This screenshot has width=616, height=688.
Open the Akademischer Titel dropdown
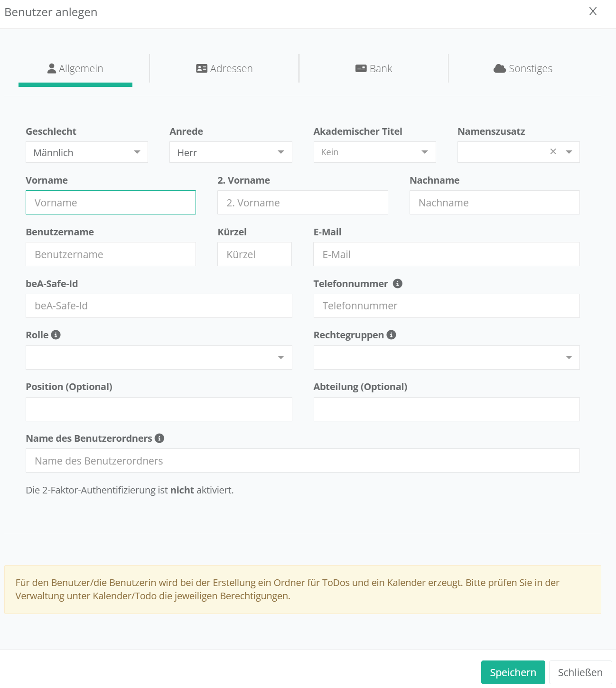point(374,152)
